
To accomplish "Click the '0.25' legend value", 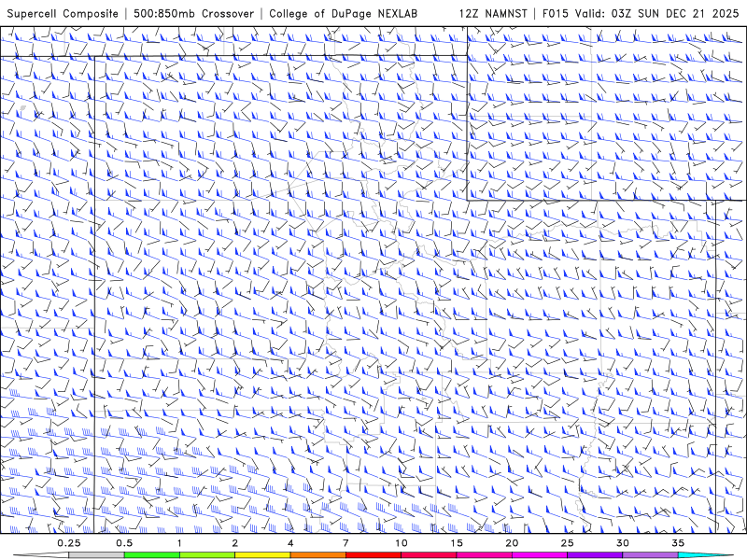I will tap(69, 543).
